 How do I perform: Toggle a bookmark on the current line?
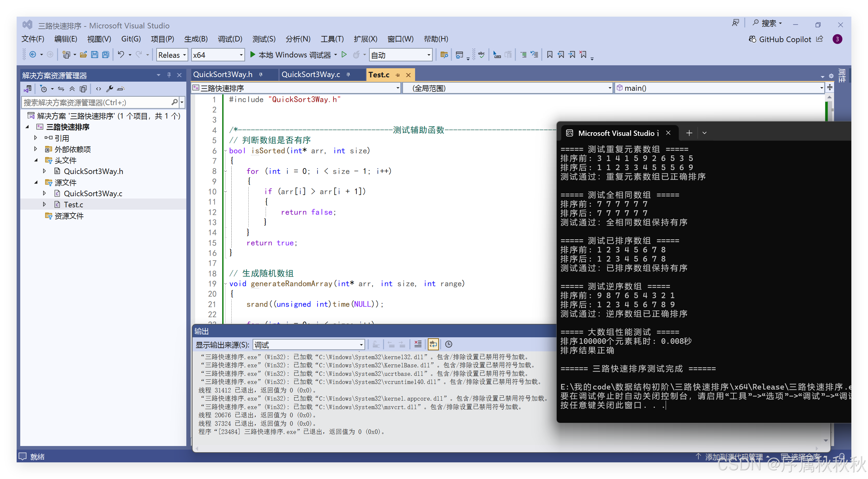pyautogui.click(x=550, y=55)
